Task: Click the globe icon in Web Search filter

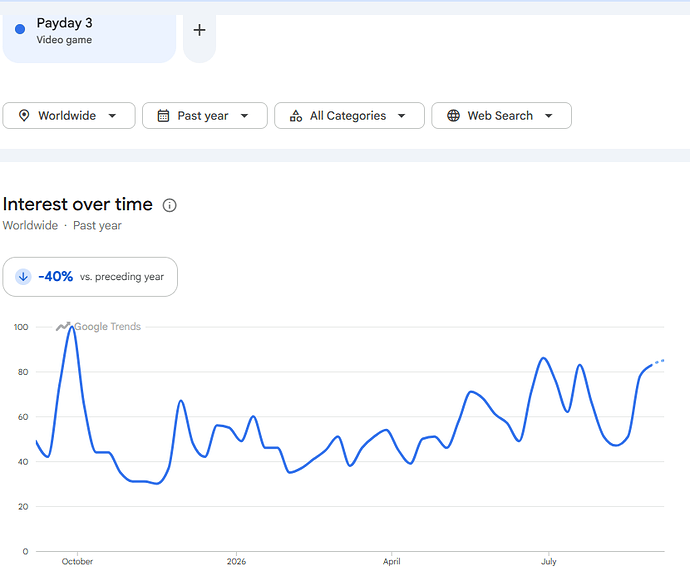Action: pos(453,116)
